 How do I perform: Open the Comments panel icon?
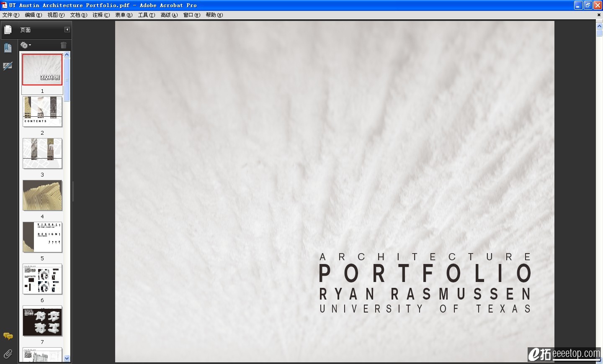tap(8, 336)
